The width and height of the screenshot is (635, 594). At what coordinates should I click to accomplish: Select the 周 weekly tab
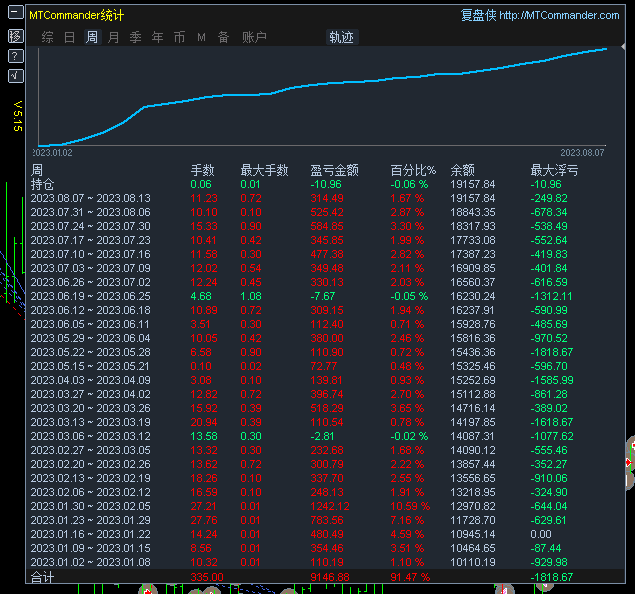click(x=92, y=37)
